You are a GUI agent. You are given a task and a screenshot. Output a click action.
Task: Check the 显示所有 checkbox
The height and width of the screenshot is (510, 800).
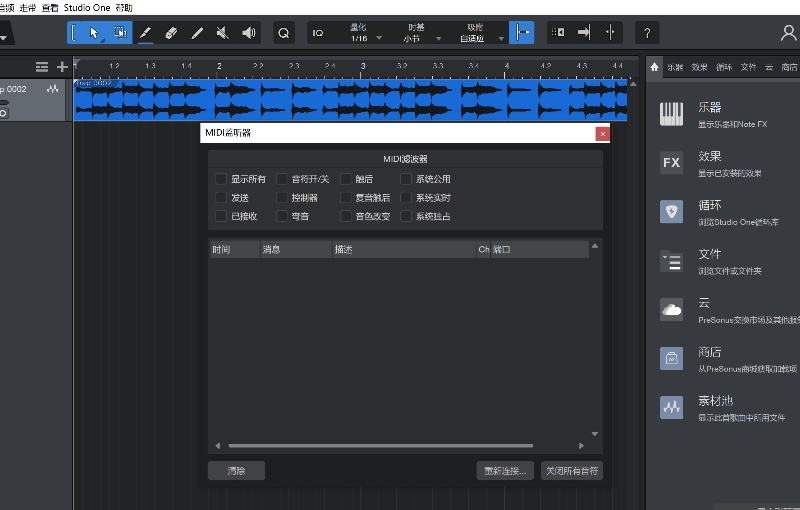click(221, 179)
